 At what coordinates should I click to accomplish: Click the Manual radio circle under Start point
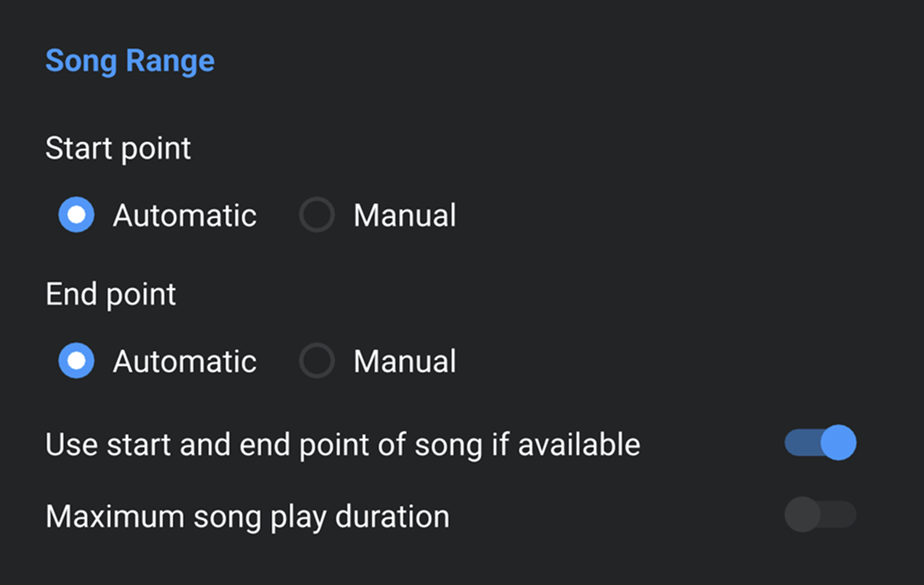pyautogui.click(x=317, y=215)
